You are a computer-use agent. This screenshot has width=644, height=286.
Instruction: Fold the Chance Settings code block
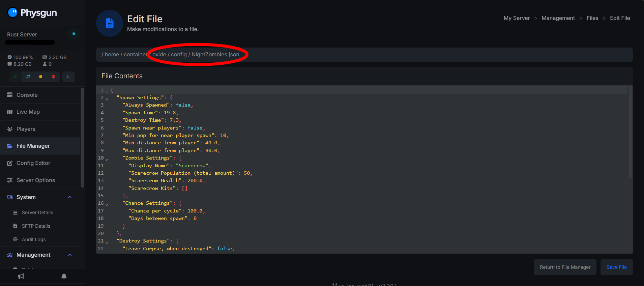click(107, 204)
